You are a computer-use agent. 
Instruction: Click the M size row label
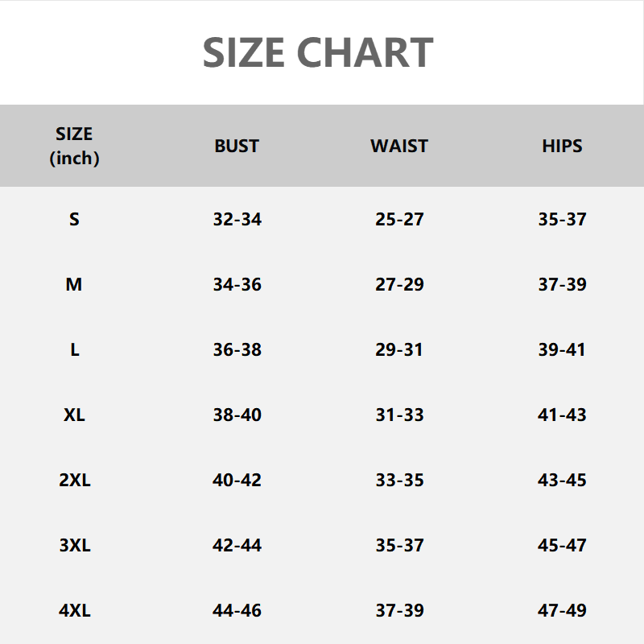(74, 284)
